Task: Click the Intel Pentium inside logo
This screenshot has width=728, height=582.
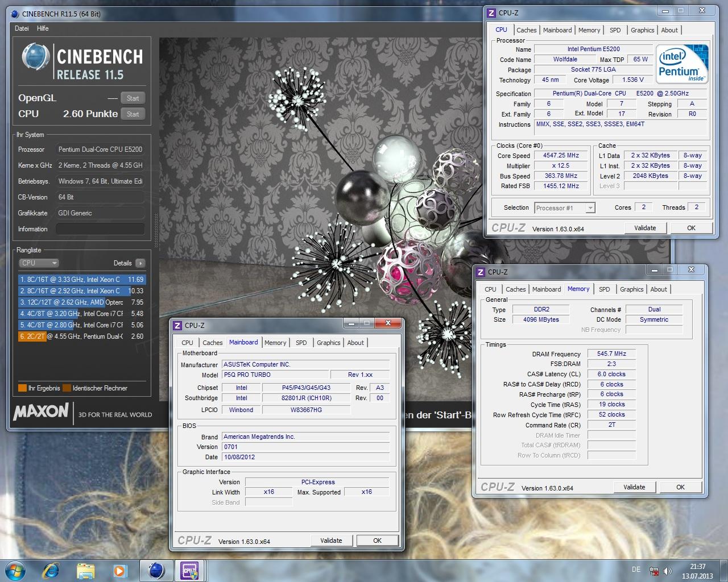Action: (x=682, y=64)
